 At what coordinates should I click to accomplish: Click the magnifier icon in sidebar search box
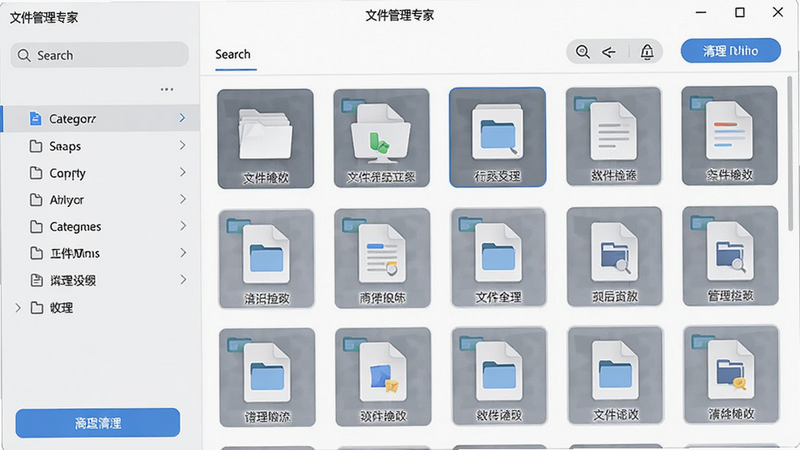24,55
